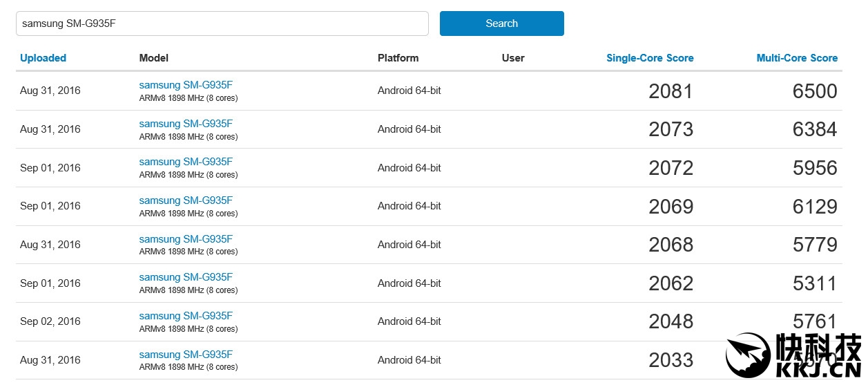Sort results by Uploaded date header
868x385 pixels.
43,58
